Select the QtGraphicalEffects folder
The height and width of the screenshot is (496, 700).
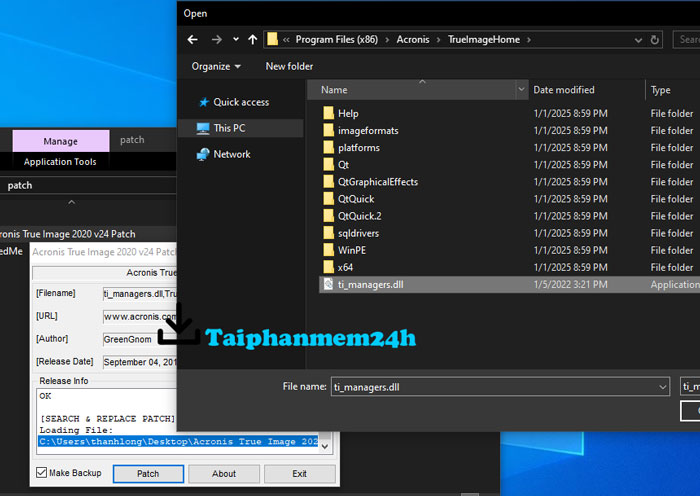click(x=378, y=182)
